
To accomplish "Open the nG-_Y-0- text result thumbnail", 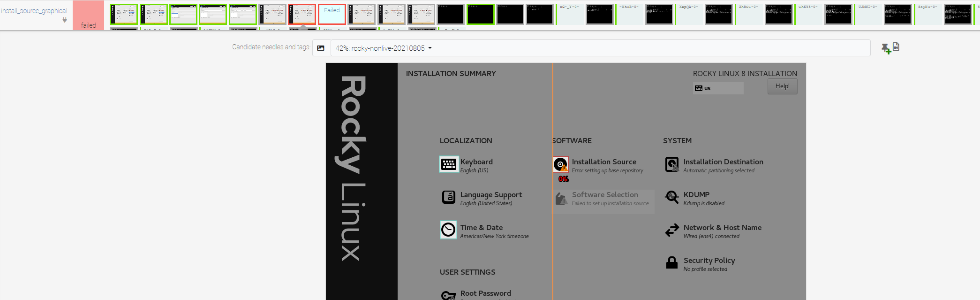I will (x=570, y=14).
